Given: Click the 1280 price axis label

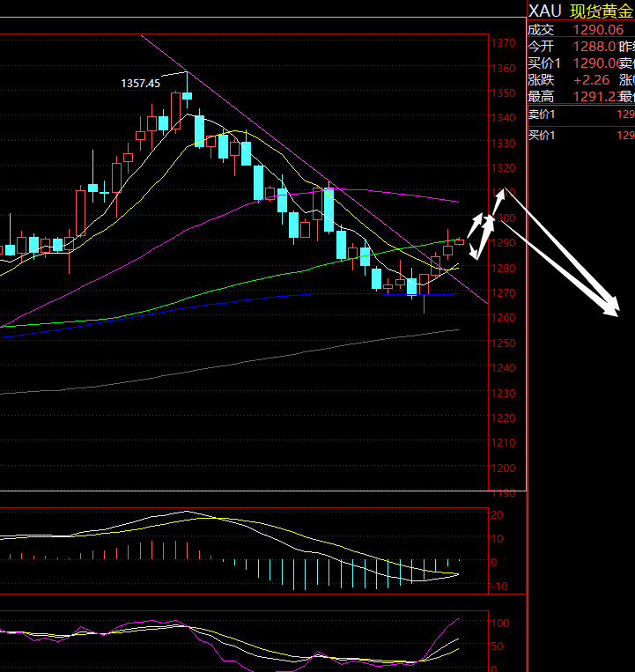Looking at the screenshot, I should (x=504, y=269).
